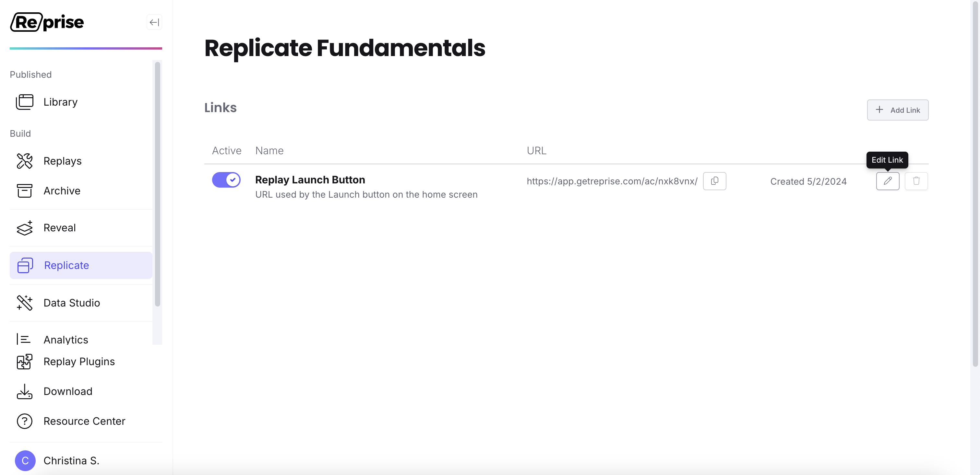The image size is (980, 475).
Task: Select Reveal in the sidebar
Action: point(81,228)
